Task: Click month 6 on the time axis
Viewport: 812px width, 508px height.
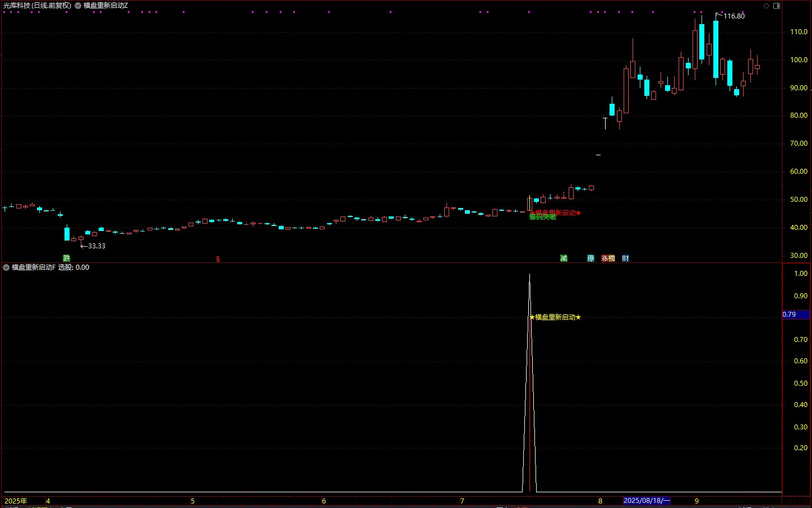Action: (x=324, y=501)
